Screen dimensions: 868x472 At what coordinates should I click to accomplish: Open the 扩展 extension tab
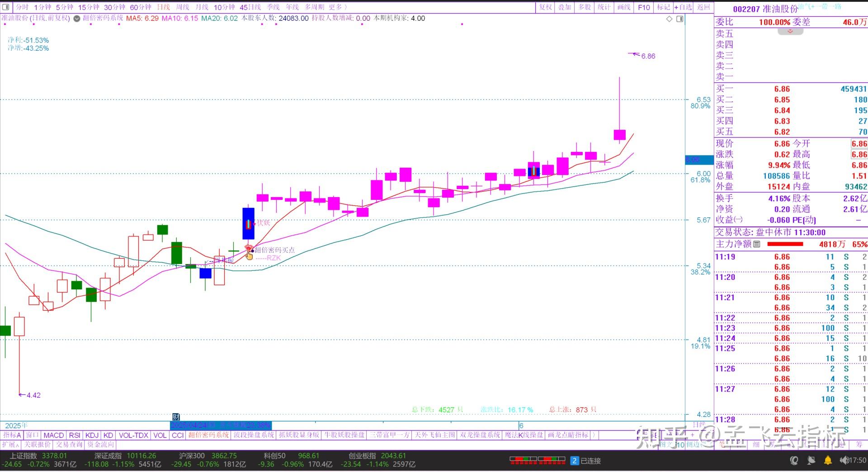coord(10,444)
